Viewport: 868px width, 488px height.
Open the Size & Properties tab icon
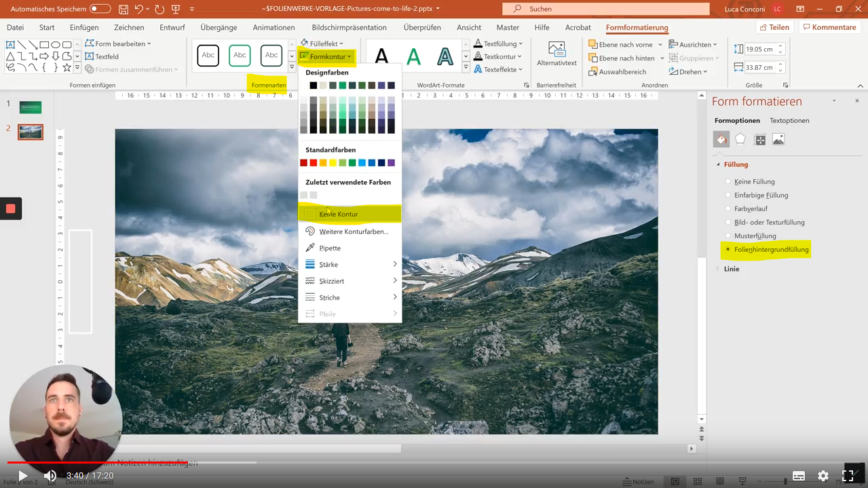click(760, 139)
